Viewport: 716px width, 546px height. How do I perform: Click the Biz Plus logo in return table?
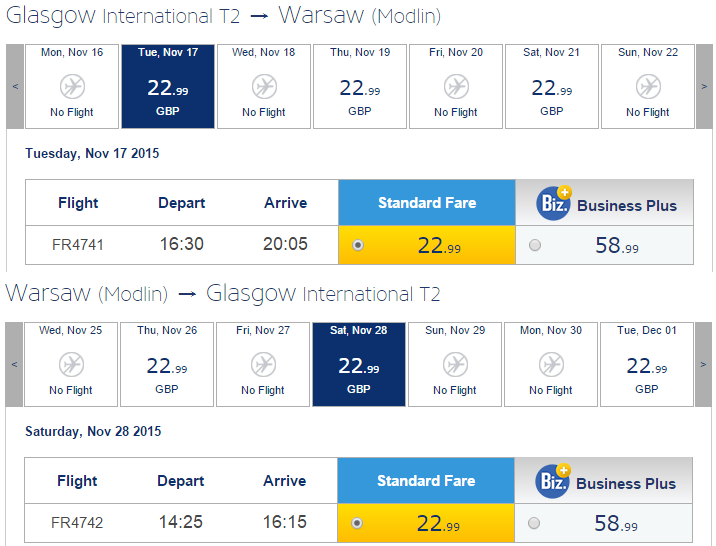(553, 481)
